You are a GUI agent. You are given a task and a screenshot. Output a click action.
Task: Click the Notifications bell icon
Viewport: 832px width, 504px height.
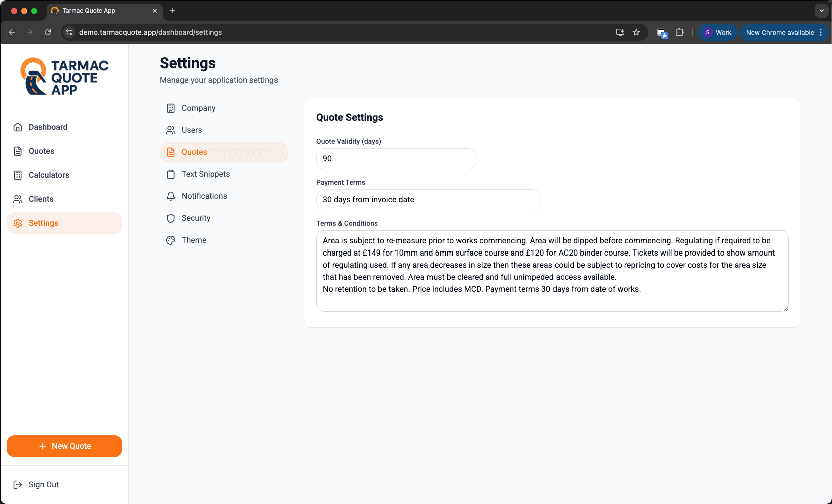[171, 196]
